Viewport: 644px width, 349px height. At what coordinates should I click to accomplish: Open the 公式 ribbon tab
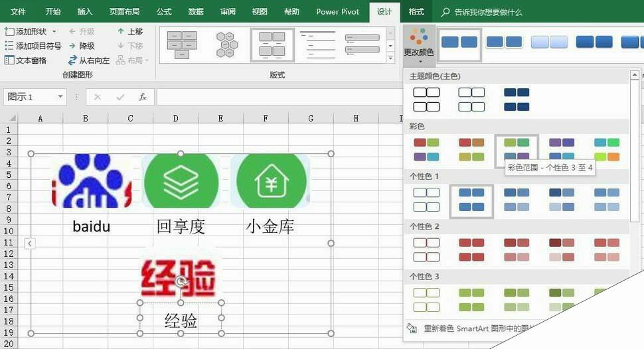tap(164, 11)
